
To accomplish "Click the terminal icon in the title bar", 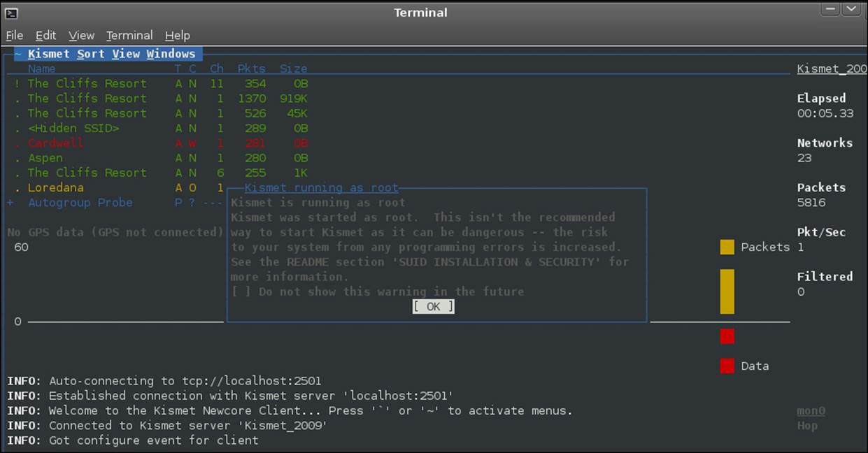I will tap(11, 12).
